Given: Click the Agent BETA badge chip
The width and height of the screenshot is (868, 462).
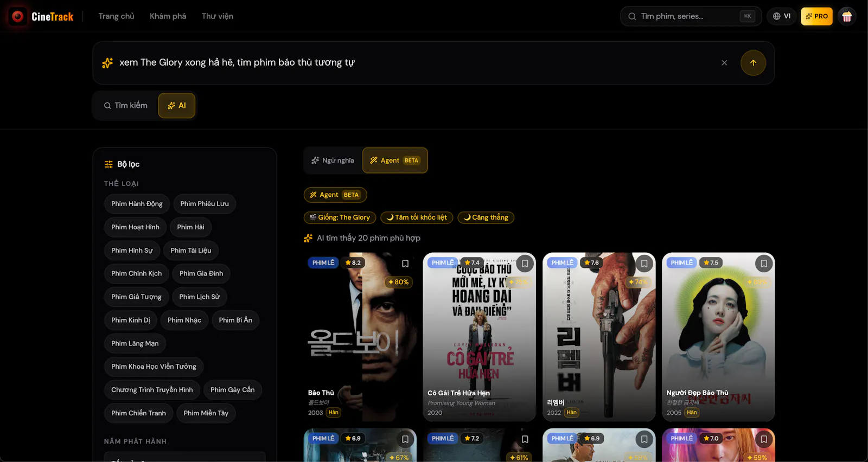Looking at the screenshot, I should [335, 195].
